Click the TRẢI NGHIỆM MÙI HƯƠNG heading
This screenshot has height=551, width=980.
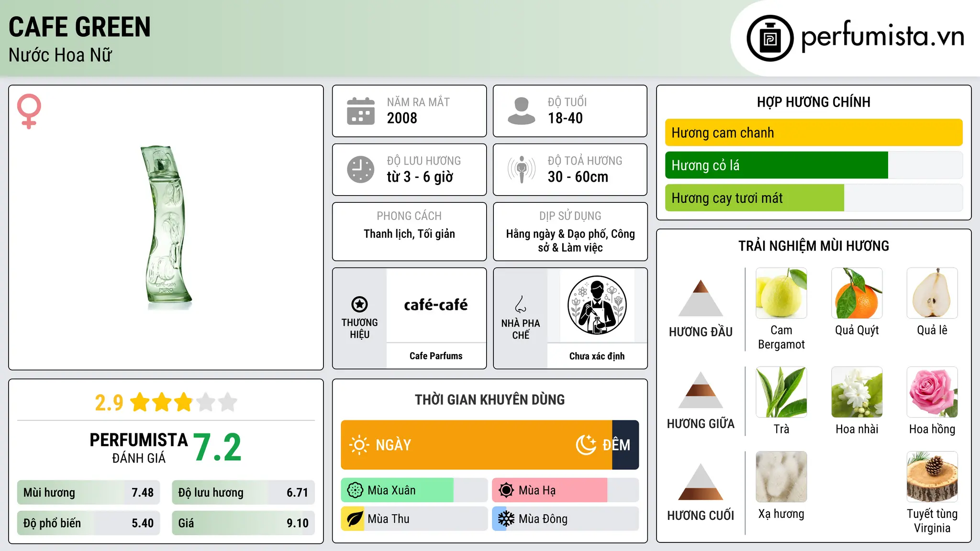point(813,246)
